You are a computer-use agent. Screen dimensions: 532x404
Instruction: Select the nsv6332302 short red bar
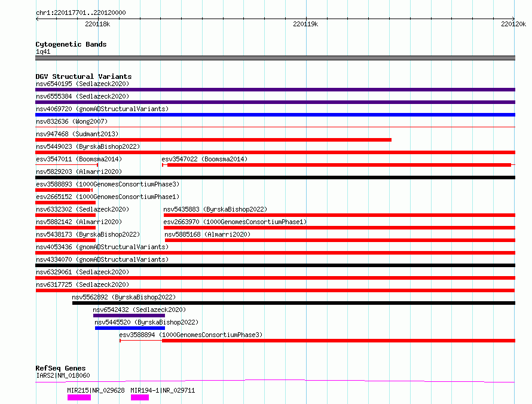click(x=66, y=215)
